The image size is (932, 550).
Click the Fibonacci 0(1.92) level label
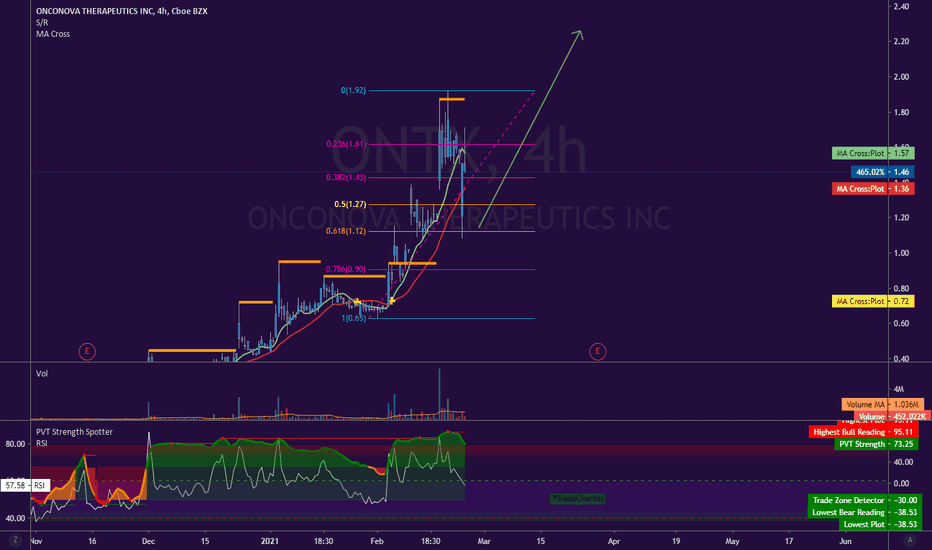tap(353, 90)
